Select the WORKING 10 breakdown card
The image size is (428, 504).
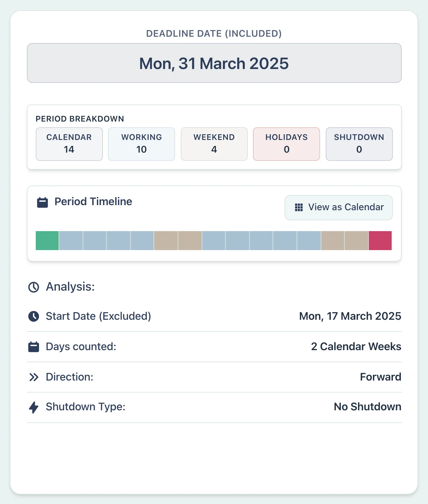141,144
